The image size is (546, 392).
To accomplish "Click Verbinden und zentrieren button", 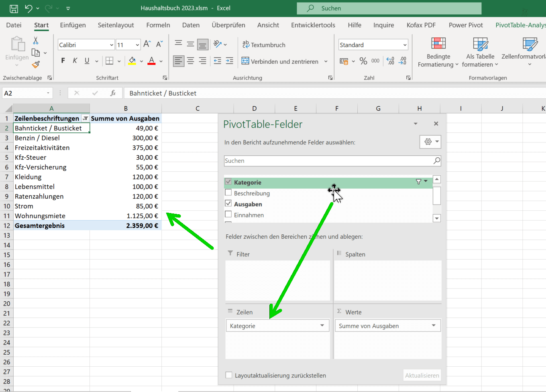I will (280, 61).
